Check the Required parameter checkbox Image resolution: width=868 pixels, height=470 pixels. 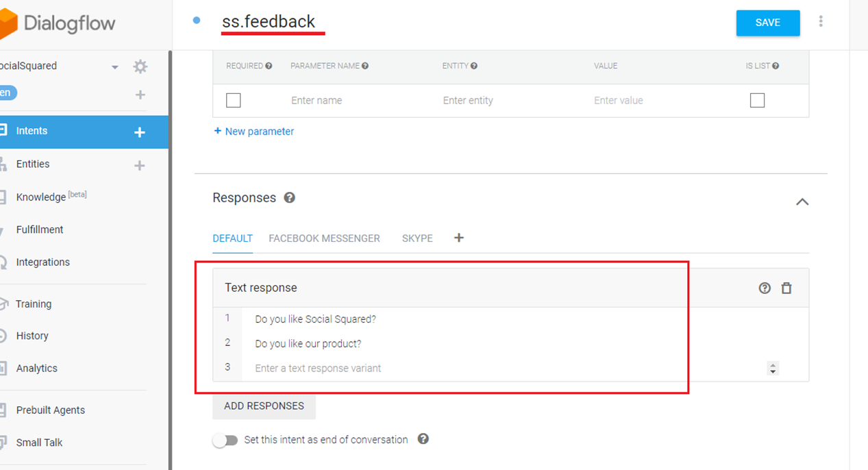click(234, 101)
